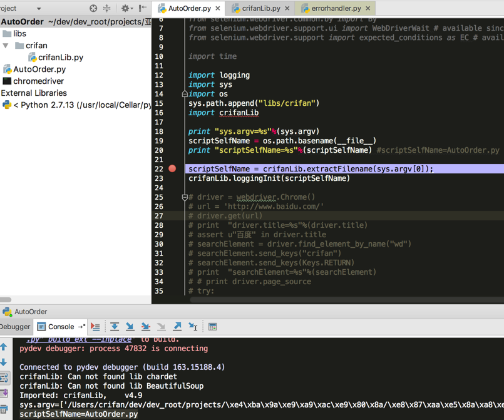Select Python 2.7.13 interpreter entry
This screenshot has width=504, height=420.
pos(77,105)
